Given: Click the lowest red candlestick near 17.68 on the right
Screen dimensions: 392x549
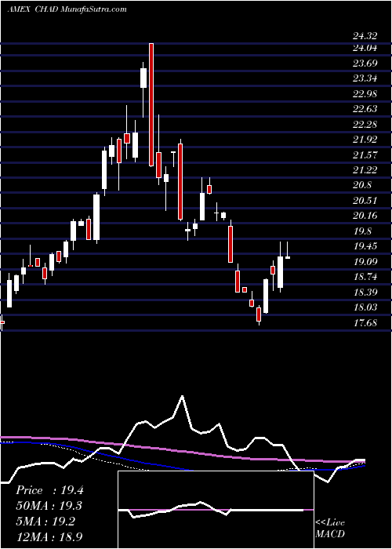Looking at the screenshot, I should (259, 314).
